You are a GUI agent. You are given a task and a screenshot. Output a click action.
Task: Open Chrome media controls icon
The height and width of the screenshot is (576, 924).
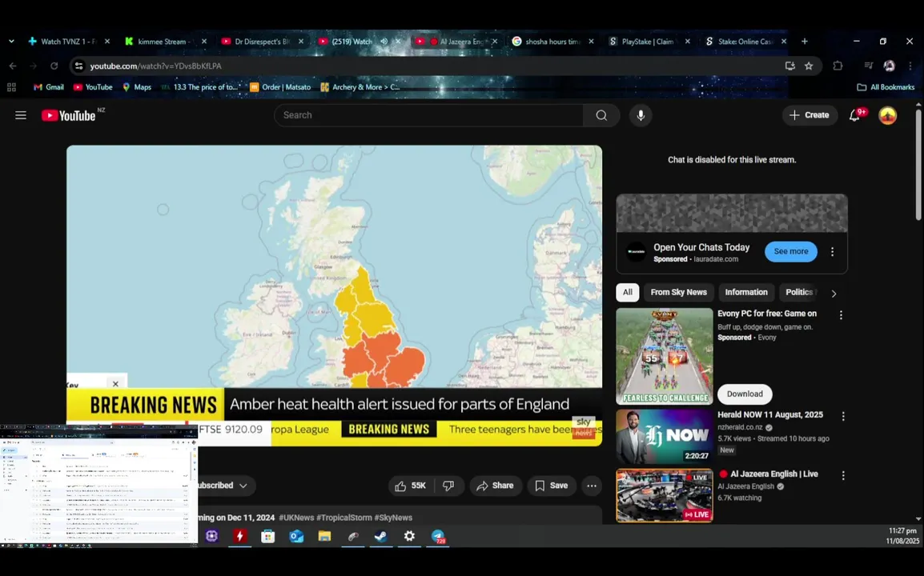pos(868,66)
